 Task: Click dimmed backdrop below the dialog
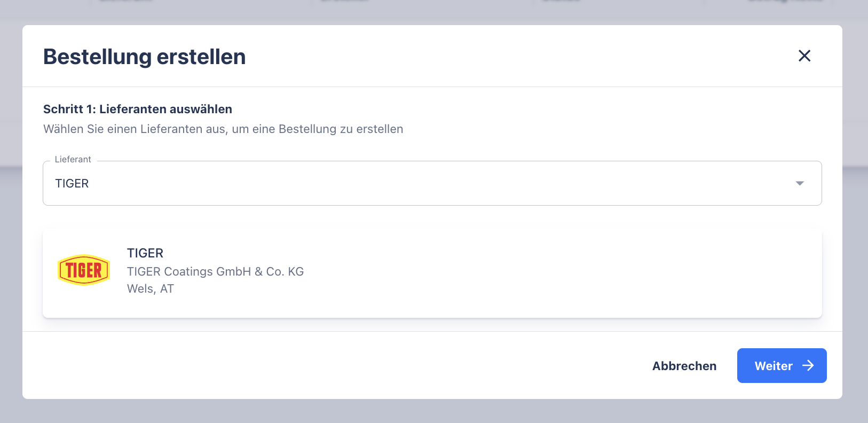(427, 411)
